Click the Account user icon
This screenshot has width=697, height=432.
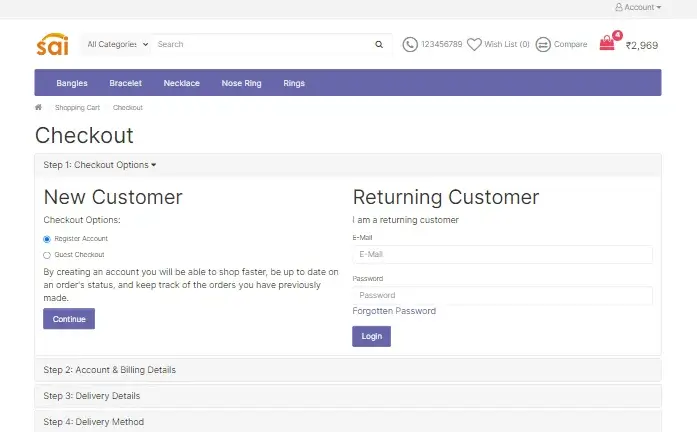coord(619,7)
